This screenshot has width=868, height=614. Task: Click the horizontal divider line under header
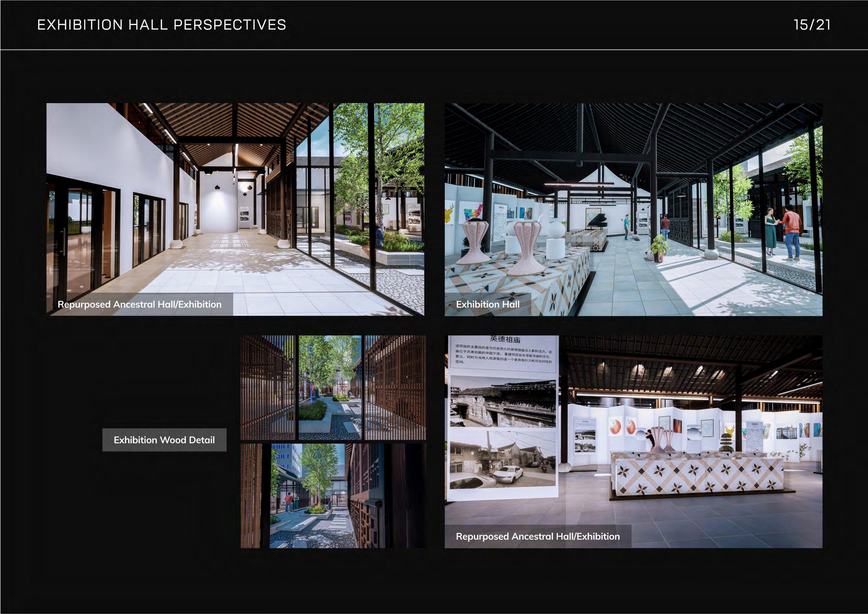434,50
